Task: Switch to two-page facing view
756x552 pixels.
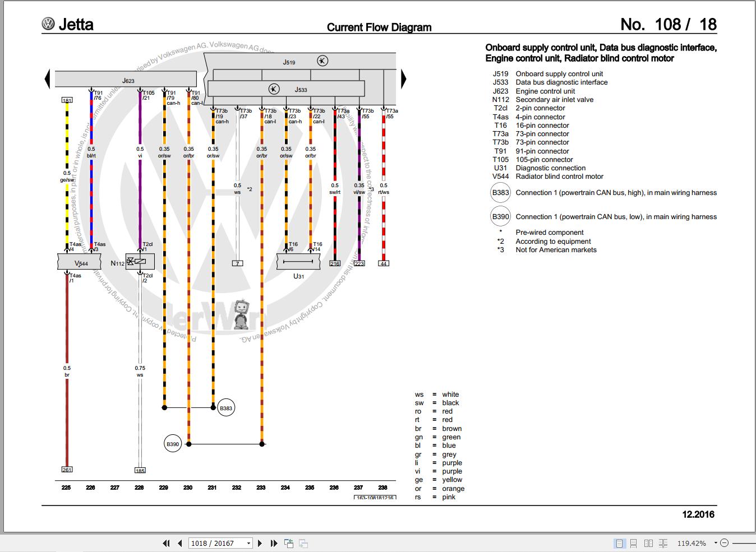Action: click(x=648, y=543)
